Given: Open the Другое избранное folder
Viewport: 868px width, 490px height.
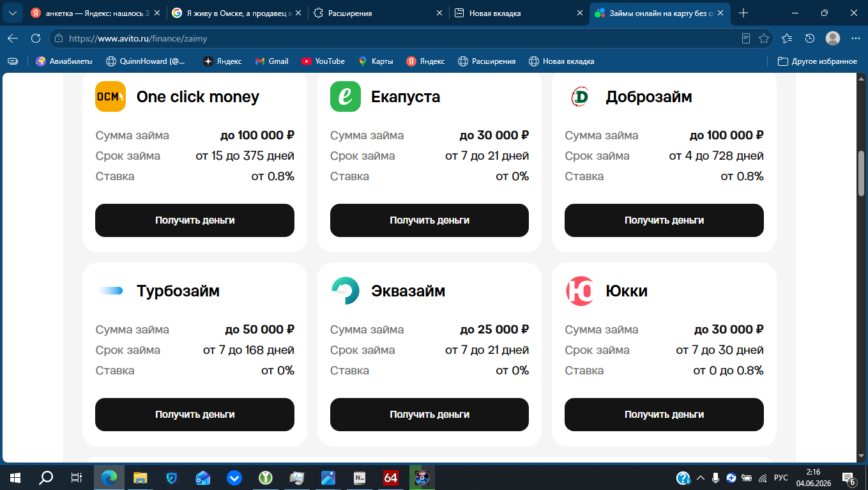Looking at the screenshot, I should coord(817,61).
